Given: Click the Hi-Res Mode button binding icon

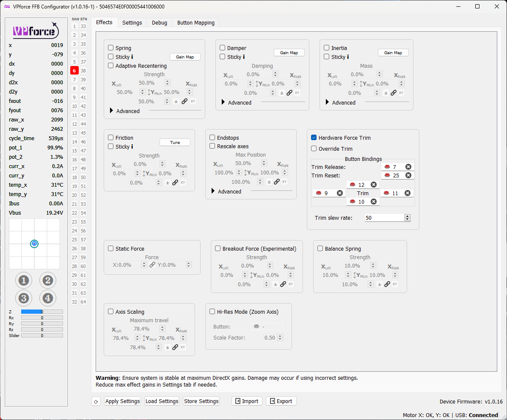Looking at the screenshot, I should click(x=256, y=326).
